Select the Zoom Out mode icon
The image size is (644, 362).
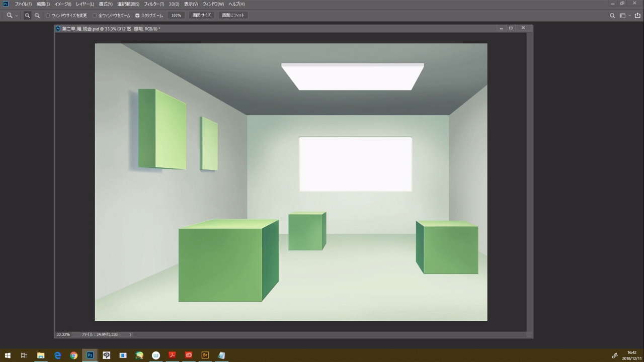pos(37,16)
